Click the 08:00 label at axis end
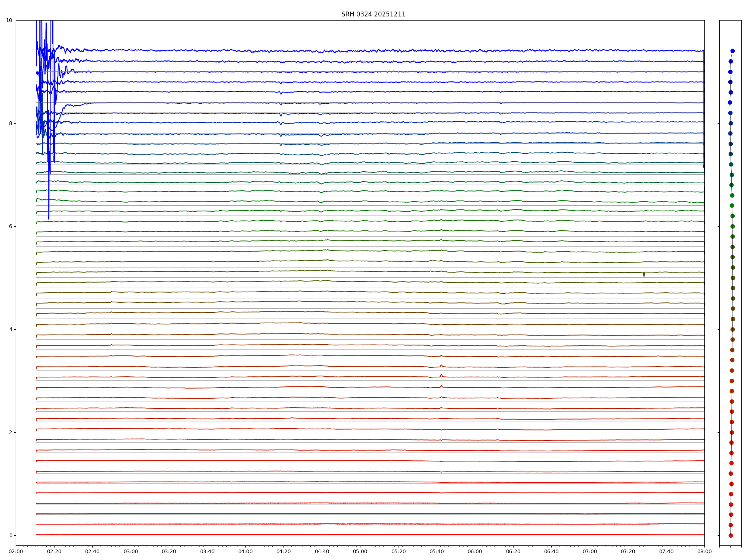747x560 pixels. (x=704, y=551)
